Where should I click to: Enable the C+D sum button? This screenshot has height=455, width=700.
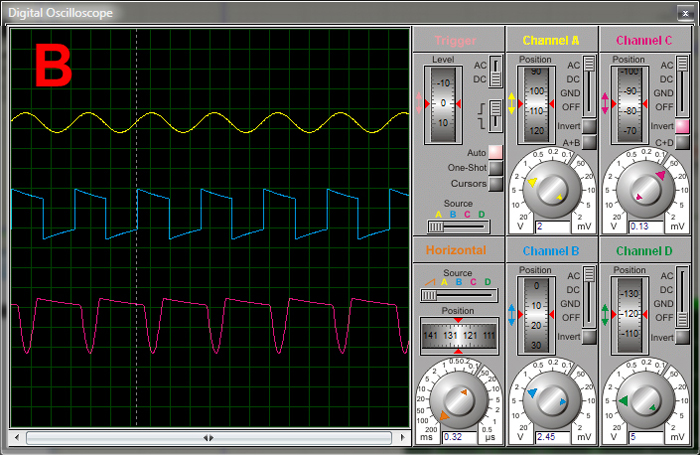point(683,142)
